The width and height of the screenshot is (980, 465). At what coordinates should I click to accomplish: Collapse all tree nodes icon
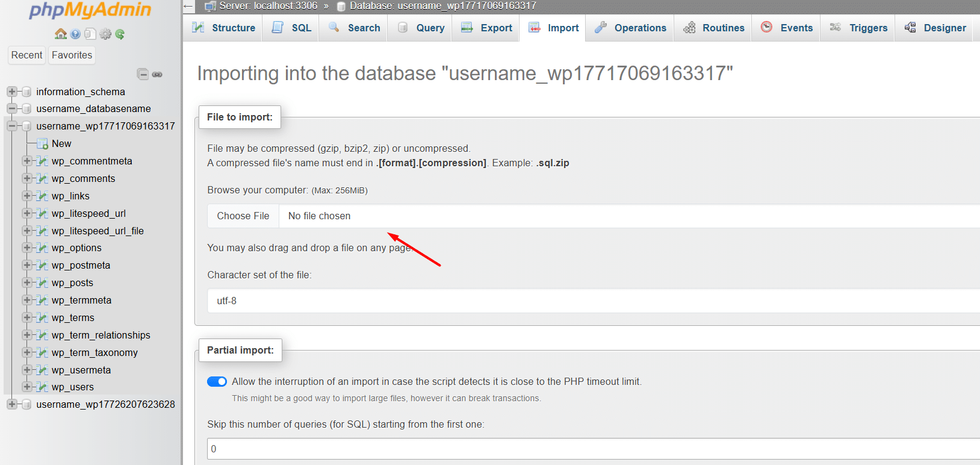click(143, 74)
